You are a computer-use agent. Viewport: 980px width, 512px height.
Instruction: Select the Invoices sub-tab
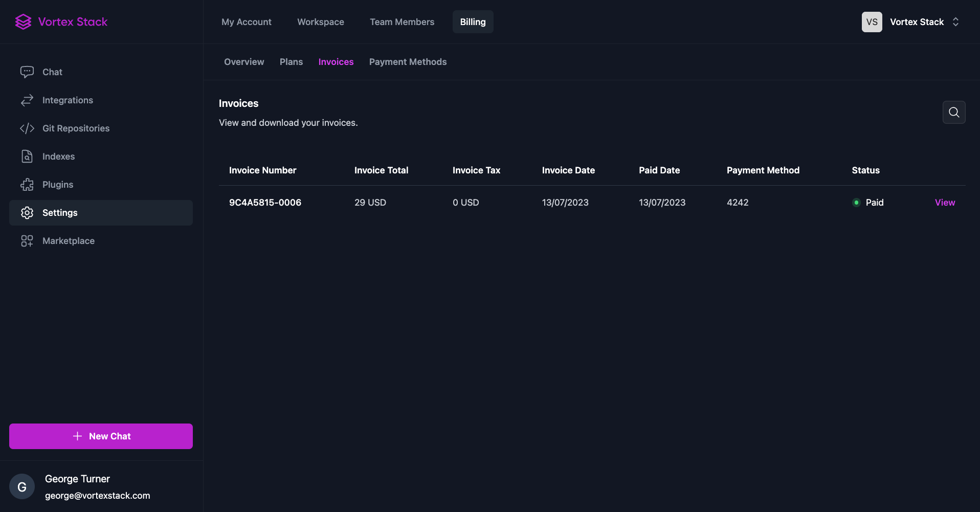[336, 62]
